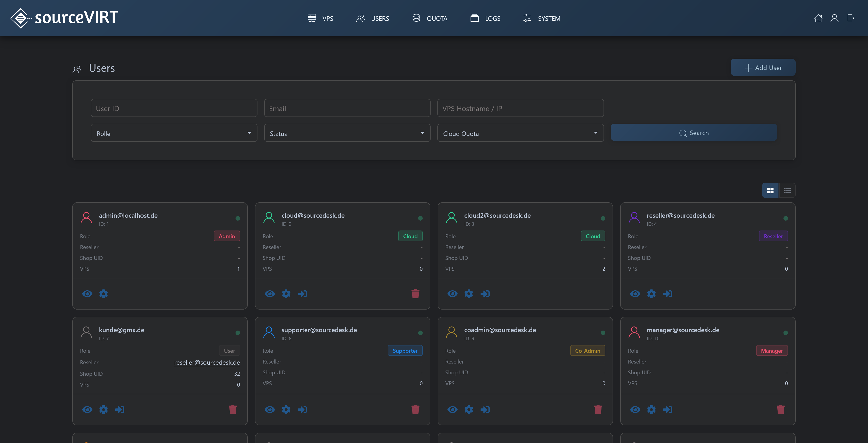The image size is (868, 443).
Task: Click the Co-Admin role badge
Action: (x=588, y=350)
